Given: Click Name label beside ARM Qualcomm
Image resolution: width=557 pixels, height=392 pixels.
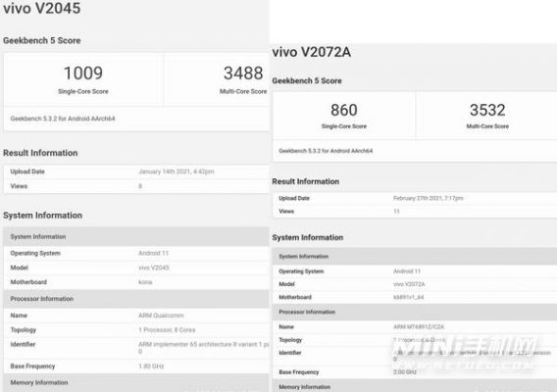Looking at the screenshot, I should point(19,316).
